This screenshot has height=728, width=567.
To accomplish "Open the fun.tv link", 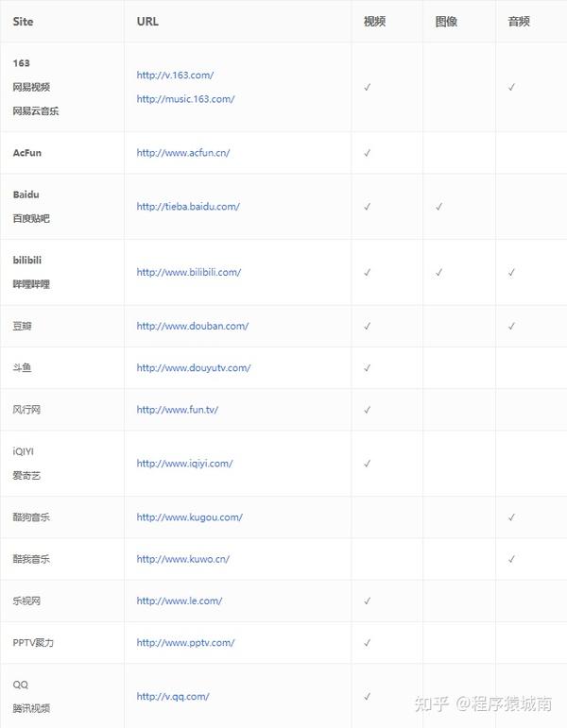I will (x=178, y=410).
